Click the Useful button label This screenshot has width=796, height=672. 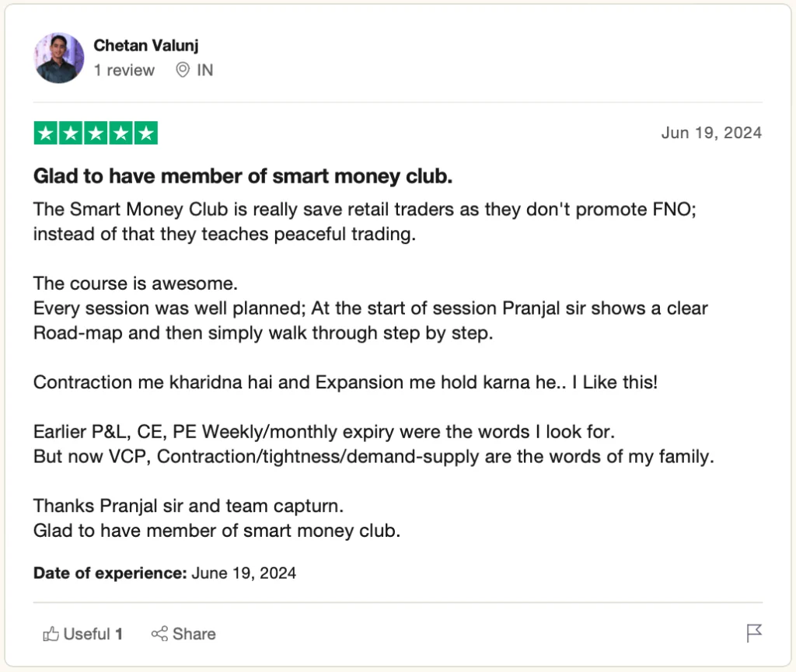pyautogui.click(x=87, y=634)
